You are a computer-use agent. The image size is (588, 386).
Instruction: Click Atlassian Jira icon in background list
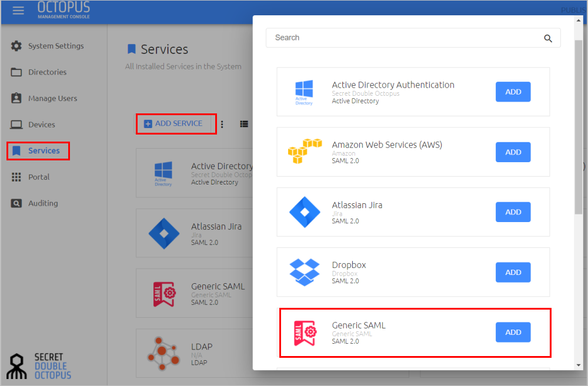point(164,233)
